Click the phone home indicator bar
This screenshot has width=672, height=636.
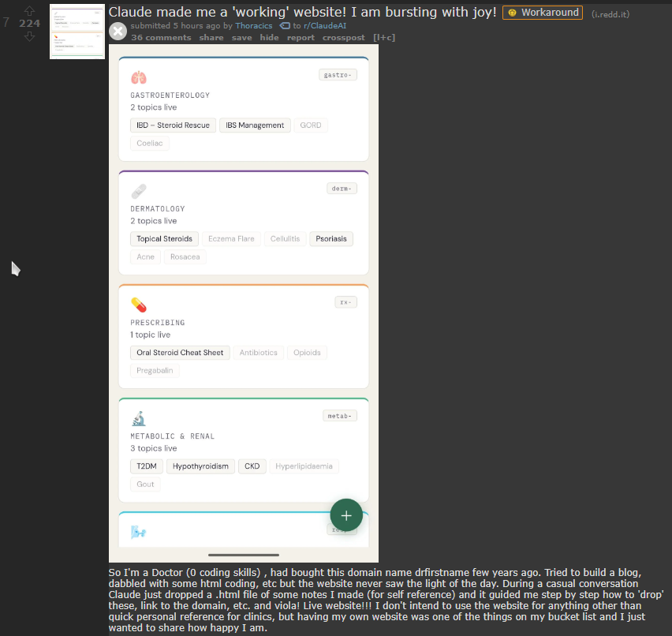pyautogui.click(x=244, y=555)
